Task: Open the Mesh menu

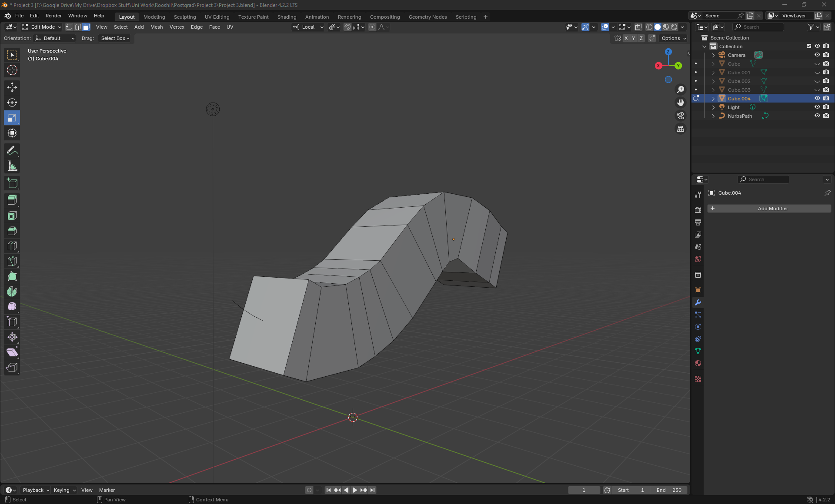Action: [157, 27]
